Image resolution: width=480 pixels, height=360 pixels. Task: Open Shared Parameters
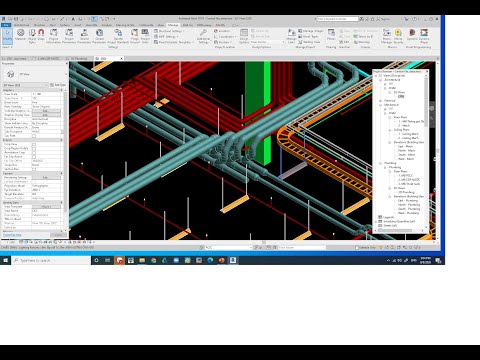click(x=84, y=36)
